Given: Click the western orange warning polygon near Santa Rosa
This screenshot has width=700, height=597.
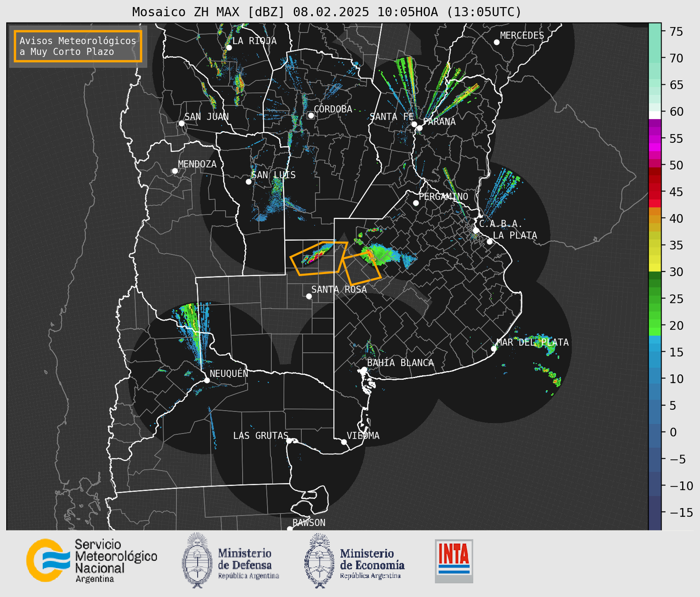Looking at the screenshot, I should [319, 258].
